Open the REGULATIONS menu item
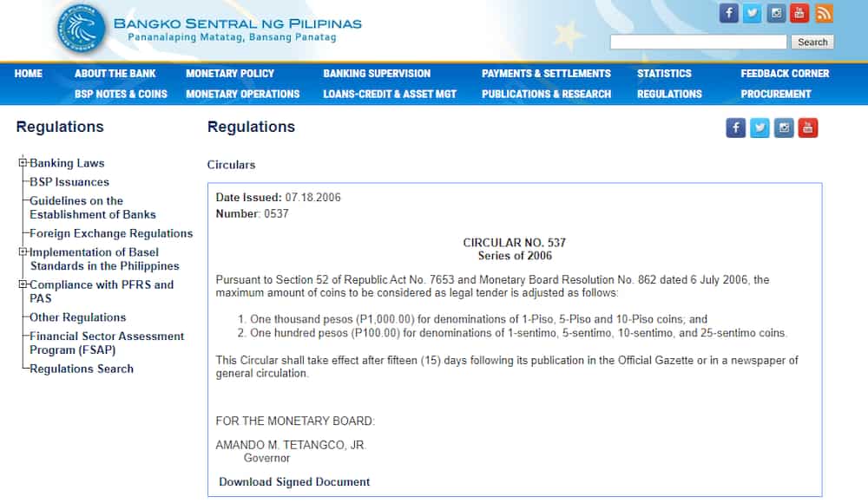Viewport: 868px width, 503px height. pyautogui.click(x=669, y=94)
